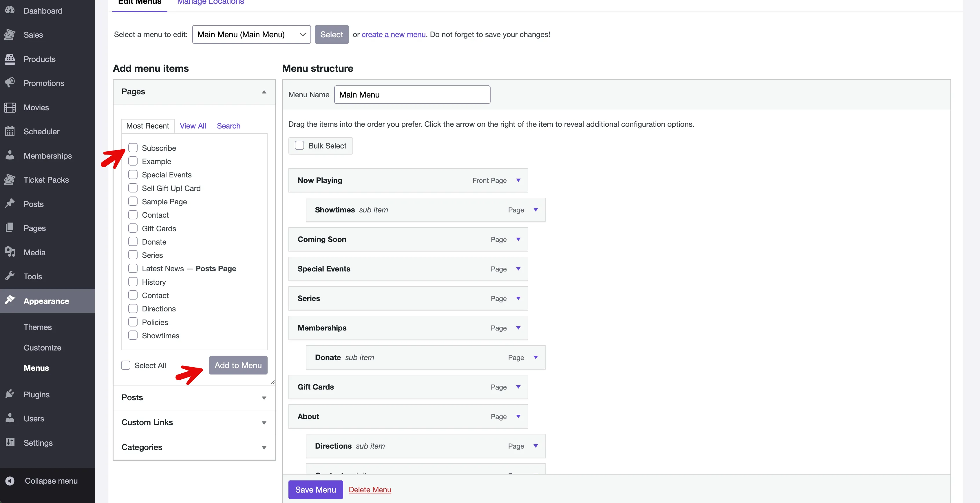980x503 pixels.
Task: Expand the Categories panel
Action: pyautogui.click(x=264, y=447)
